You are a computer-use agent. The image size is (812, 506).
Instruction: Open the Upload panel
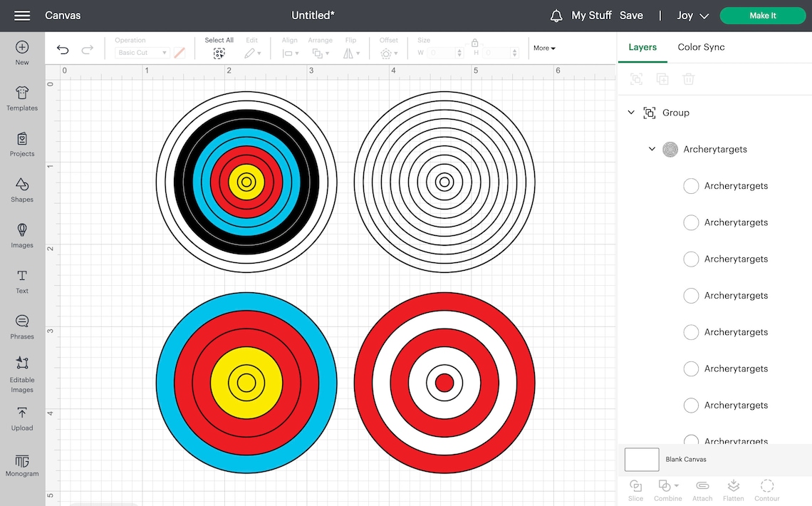click(x=21, y=418)
